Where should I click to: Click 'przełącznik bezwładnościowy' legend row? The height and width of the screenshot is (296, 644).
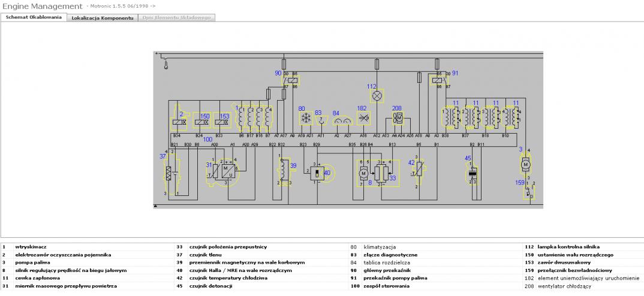[x=574, y=271]
